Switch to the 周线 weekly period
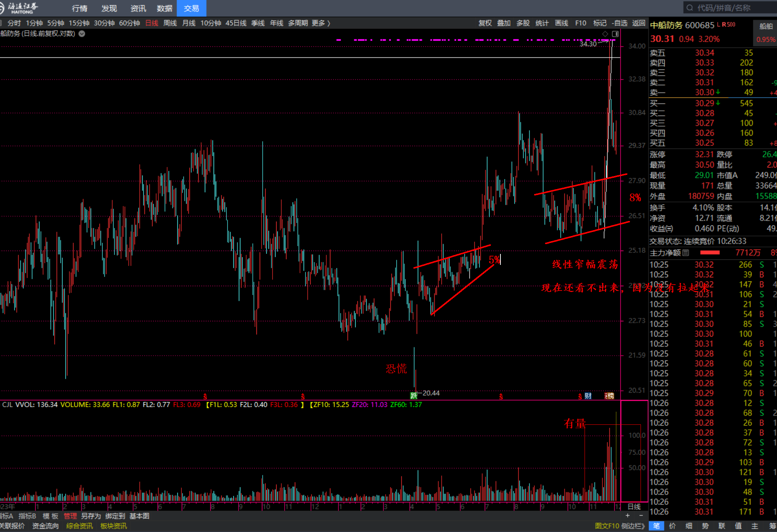The image size is (777, 532). tap(170, 23)
